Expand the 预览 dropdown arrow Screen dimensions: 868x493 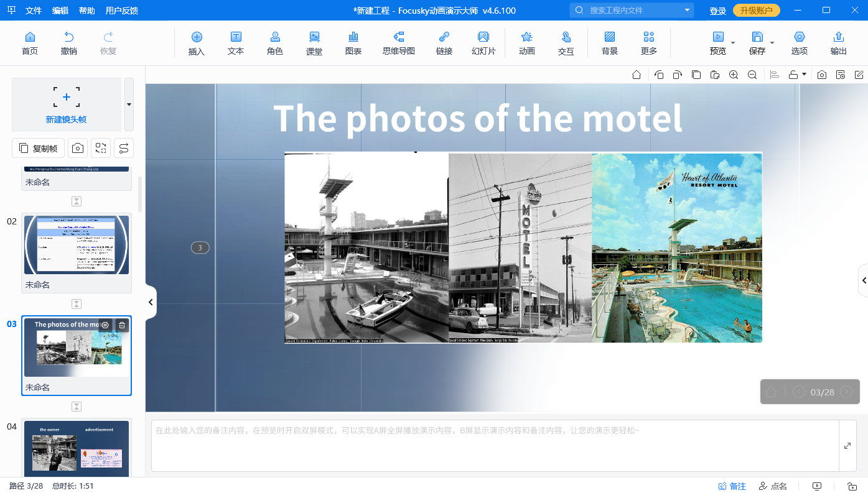[x=733, y=43]
